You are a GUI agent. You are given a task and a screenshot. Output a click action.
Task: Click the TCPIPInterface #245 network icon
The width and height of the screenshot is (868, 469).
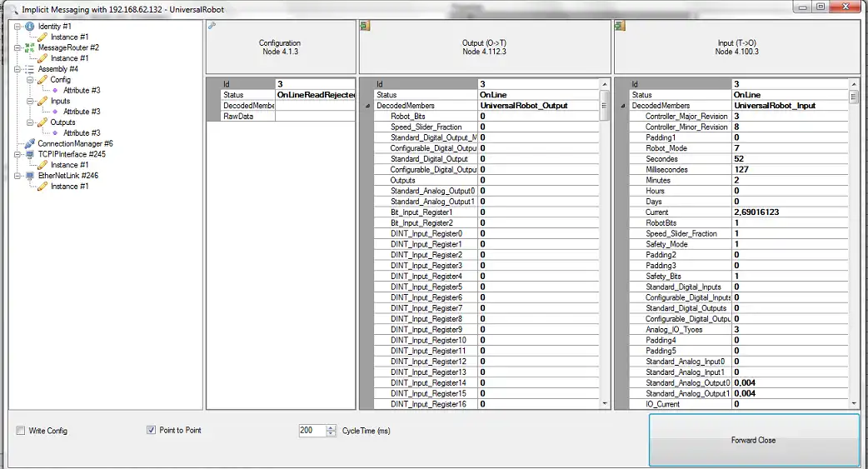pyautogui.click(x=30, y=154)
